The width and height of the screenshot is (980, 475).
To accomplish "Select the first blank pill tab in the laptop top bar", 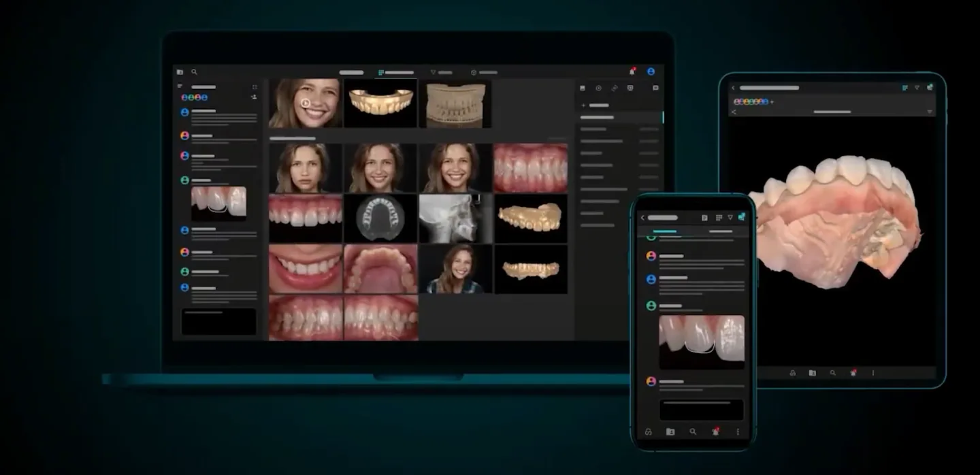I will pyautogui.click(x=351, y=72).
